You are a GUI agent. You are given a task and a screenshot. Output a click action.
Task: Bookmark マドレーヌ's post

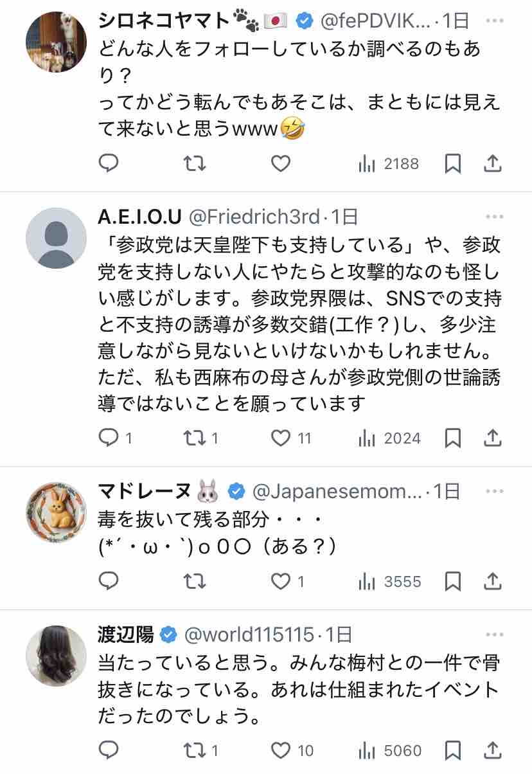coord(453,582)
